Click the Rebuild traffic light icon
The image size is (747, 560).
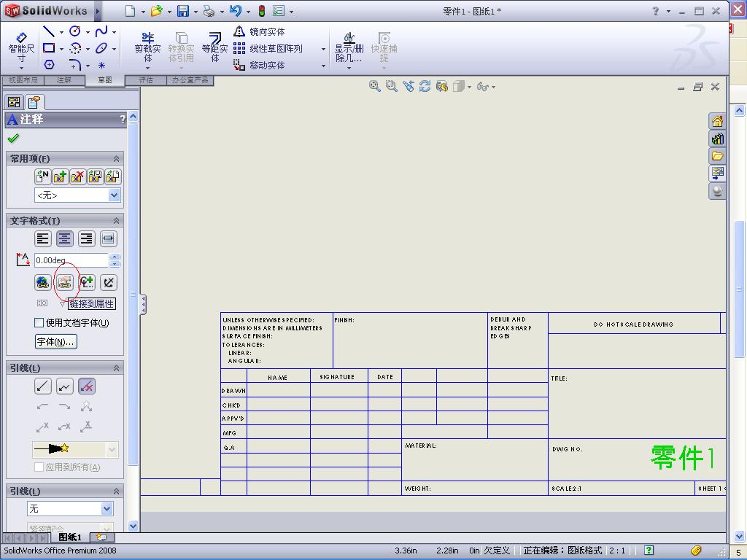(262, 11)
